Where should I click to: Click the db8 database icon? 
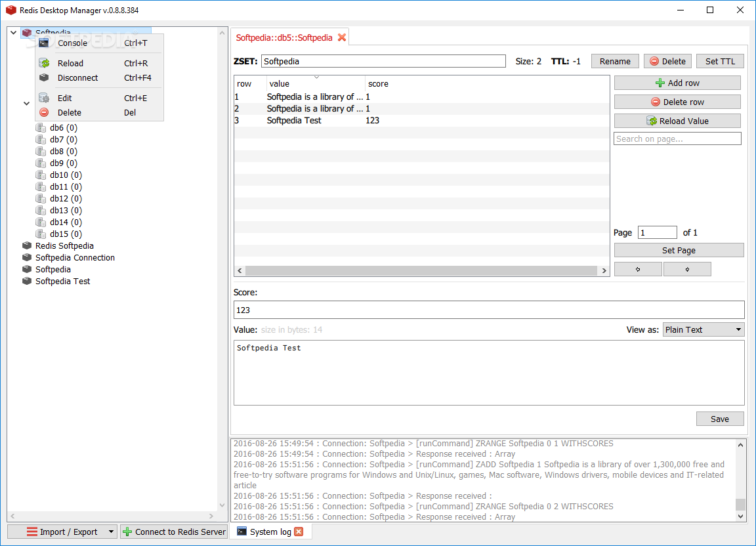(x=41, y=151)
